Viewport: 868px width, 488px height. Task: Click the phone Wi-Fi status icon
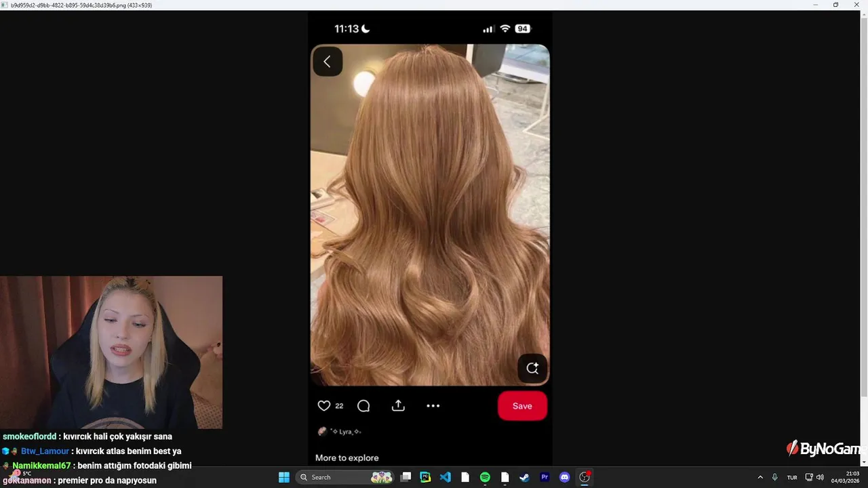click(505, 28)
